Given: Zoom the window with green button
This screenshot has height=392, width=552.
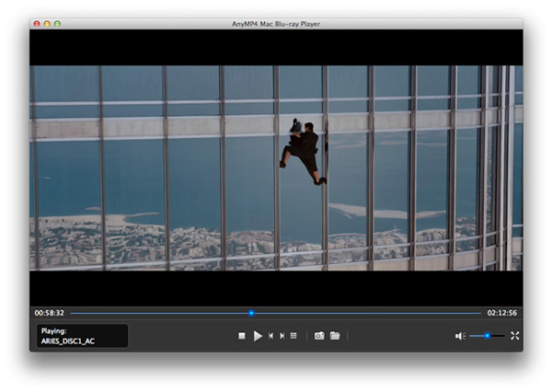Looking at the screenshot, I should (x=58, y=22).
